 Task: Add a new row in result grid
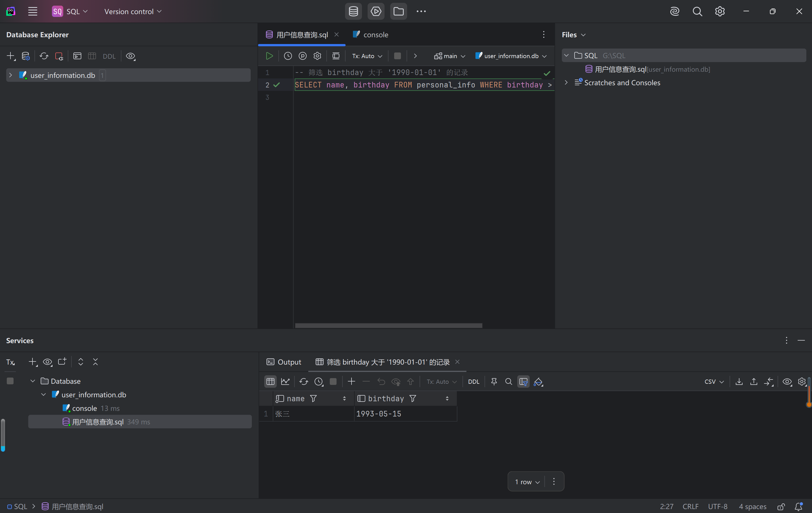pyautogui.click(x=352, y=382)
